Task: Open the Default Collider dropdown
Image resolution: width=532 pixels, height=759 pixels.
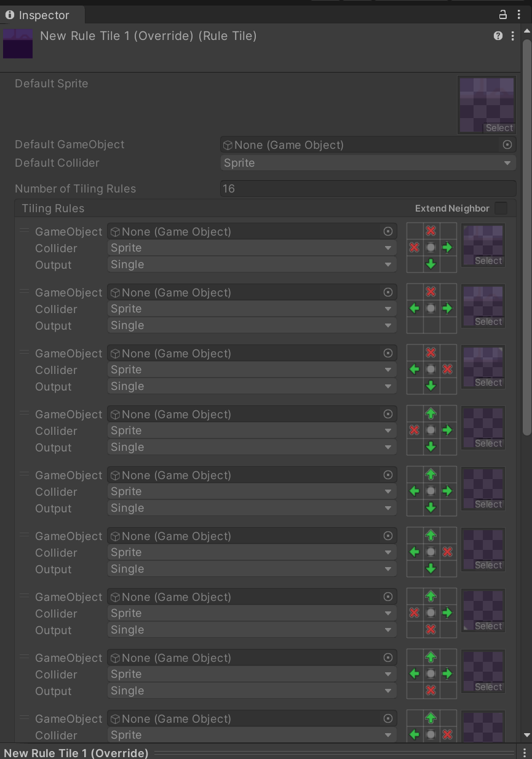Action: coord(368,163)
